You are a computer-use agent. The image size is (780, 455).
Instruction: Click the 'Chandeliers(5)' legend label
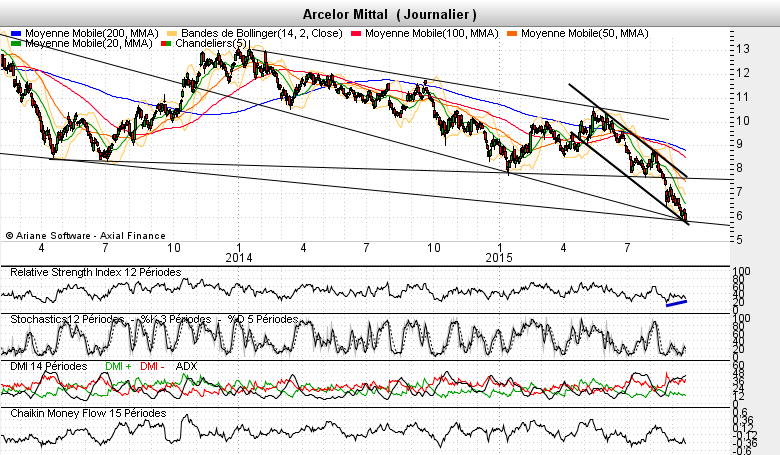211,44
